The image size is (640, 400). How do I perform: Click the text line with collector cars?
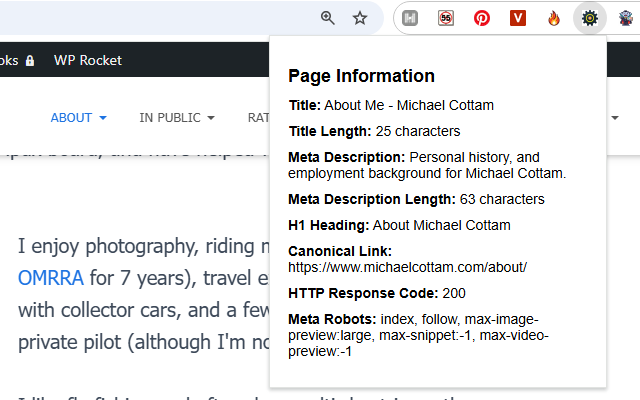(144, 310)
